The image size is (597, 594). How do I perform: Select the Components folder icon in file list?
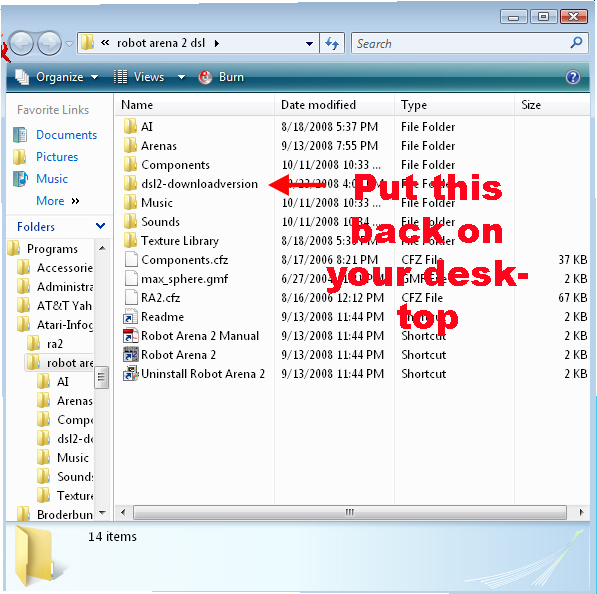(x=130, y=164)
